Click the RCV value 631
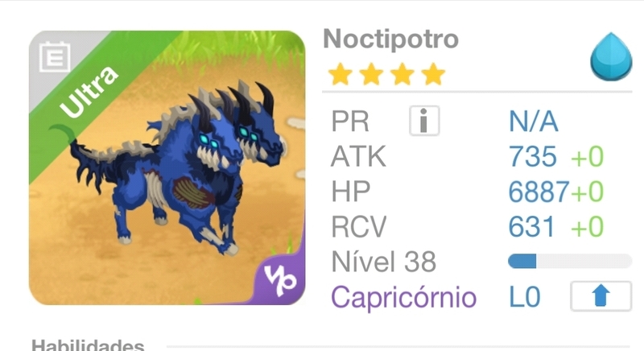The image size is (644, 351). pyautogui.click(x=531, y=226)
